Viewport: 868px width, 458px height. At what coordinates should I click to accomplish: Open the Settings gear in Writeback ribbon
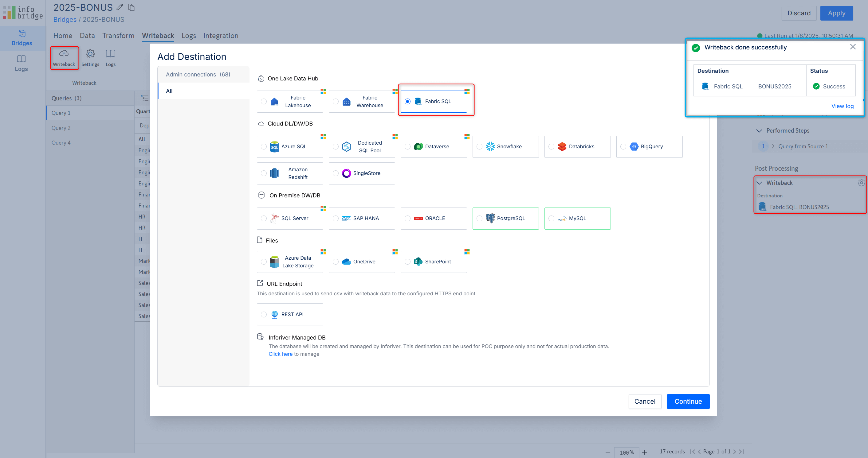click(90, 53)
